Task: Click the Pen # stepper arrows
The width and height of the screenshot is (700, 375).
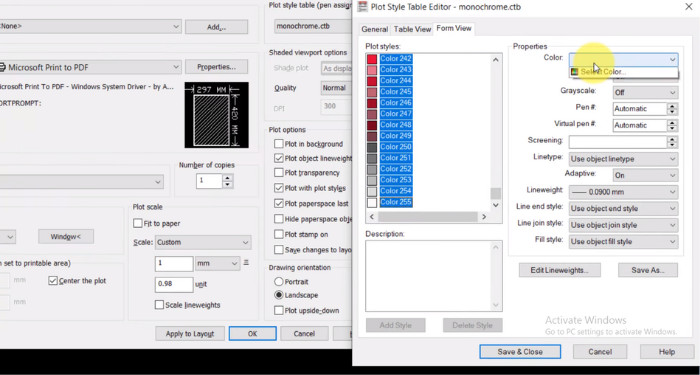Action: (x=672, y=109)
